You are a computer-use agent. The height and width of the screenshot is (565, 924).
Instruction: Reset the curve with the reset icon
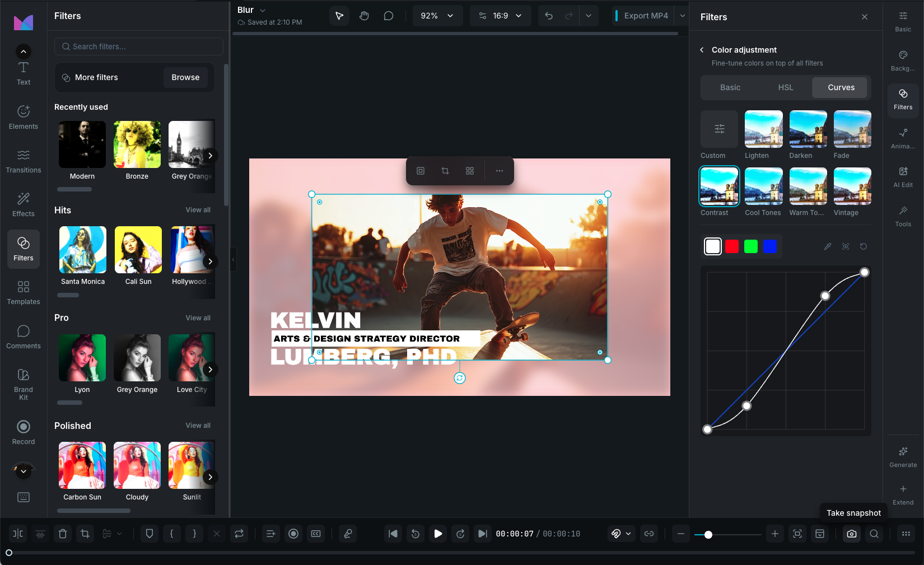(864, 246)
